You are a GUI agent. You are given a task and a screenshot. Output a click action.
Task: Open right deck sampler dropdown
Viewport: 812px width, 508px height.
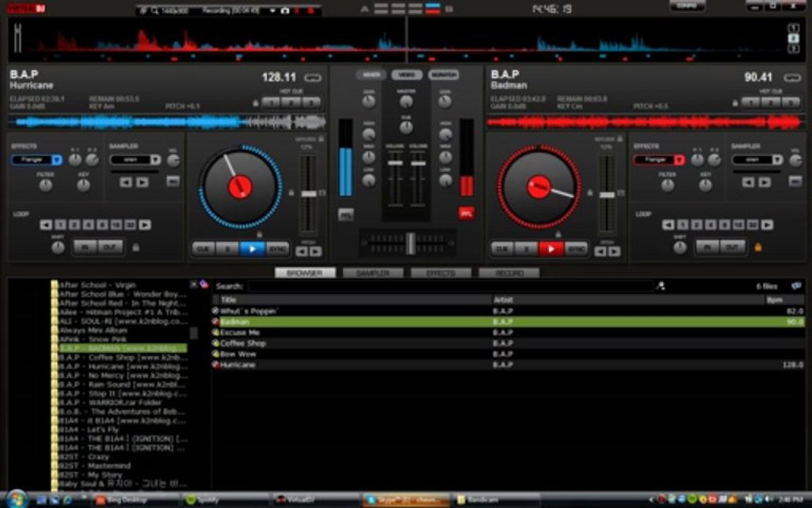[777, 159]
